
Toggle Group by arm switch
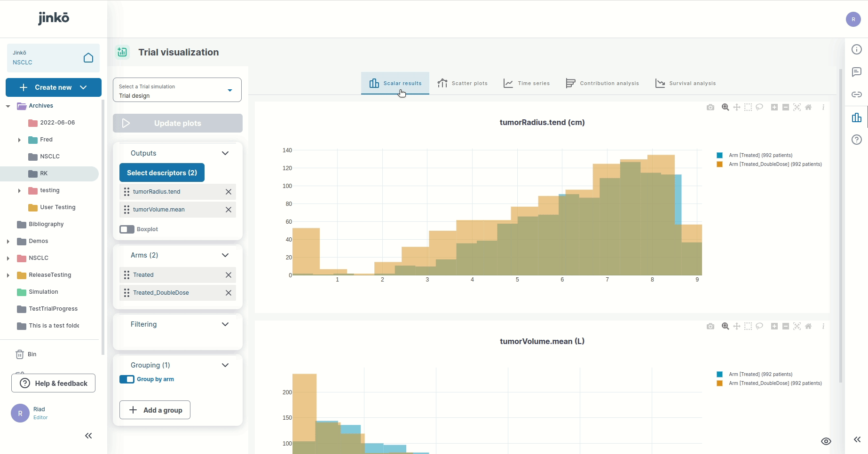click(127, 379)
